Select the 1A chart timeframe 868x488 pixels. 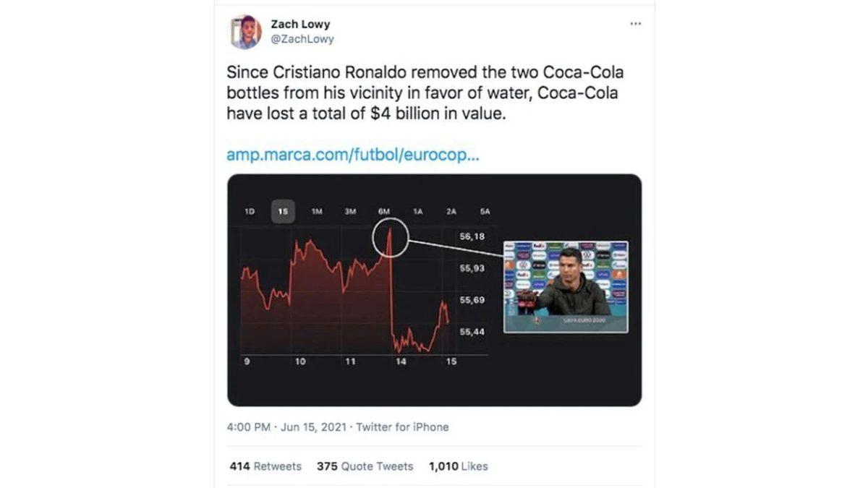tap(417, 211)
